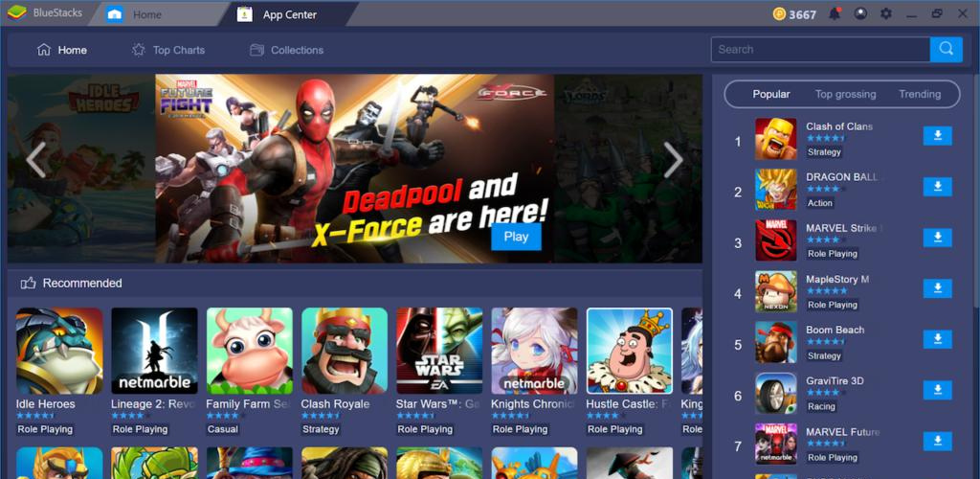Open GraviTire 3D tire icon

click(x=775, y=394)
